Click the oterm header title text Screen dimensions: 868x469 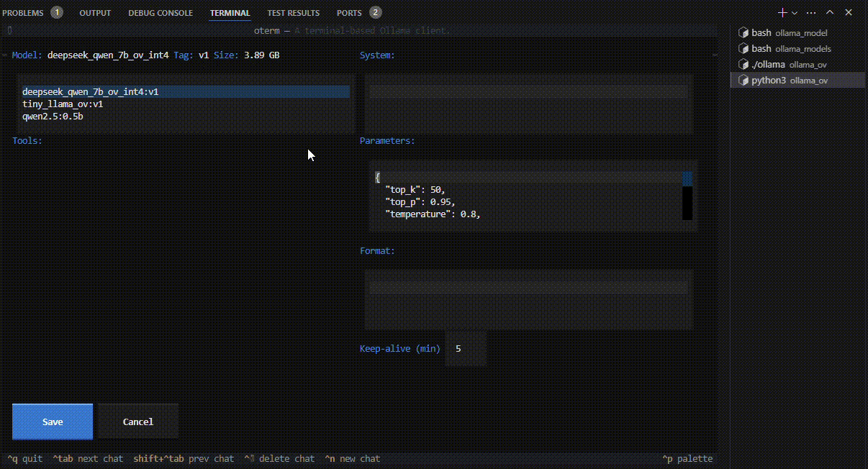[x=352, y=31]
